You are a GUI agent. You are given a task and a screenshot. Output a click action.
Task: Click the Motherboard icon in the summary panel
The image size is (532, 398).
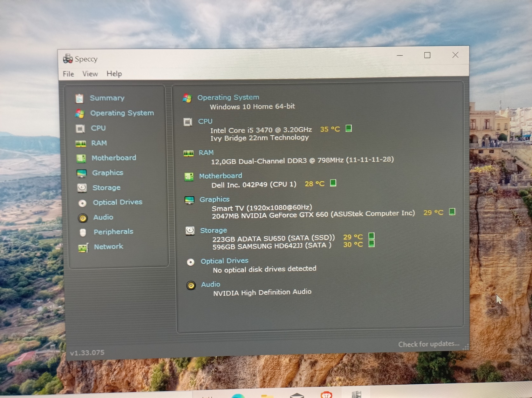(x=189, y=177)
